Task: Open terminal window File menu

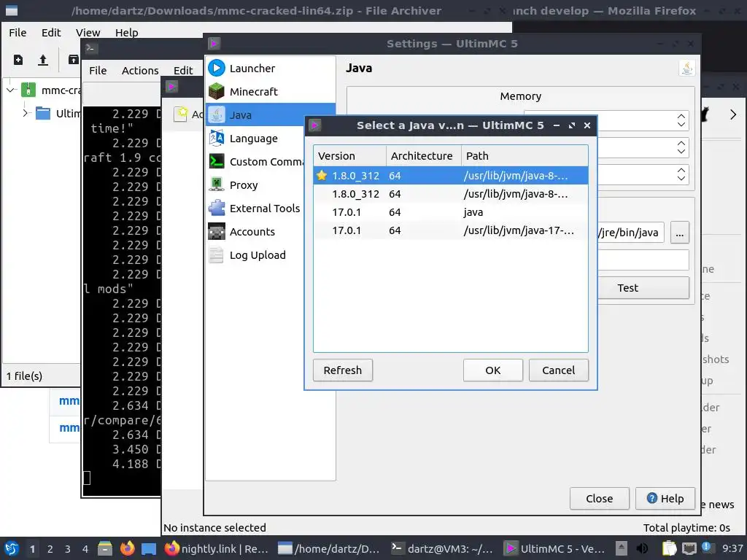Action: tap(98, 71)
